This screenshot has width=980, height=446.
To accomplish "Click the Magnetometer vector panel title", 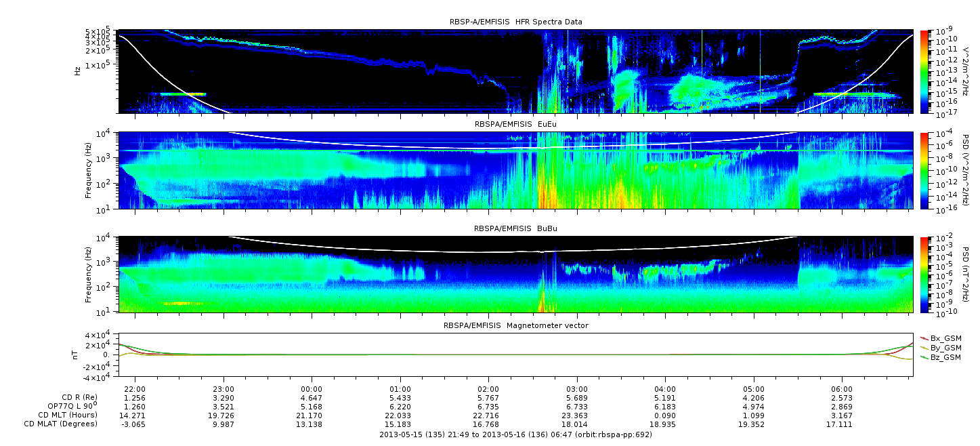I will (x=515, y=325).
